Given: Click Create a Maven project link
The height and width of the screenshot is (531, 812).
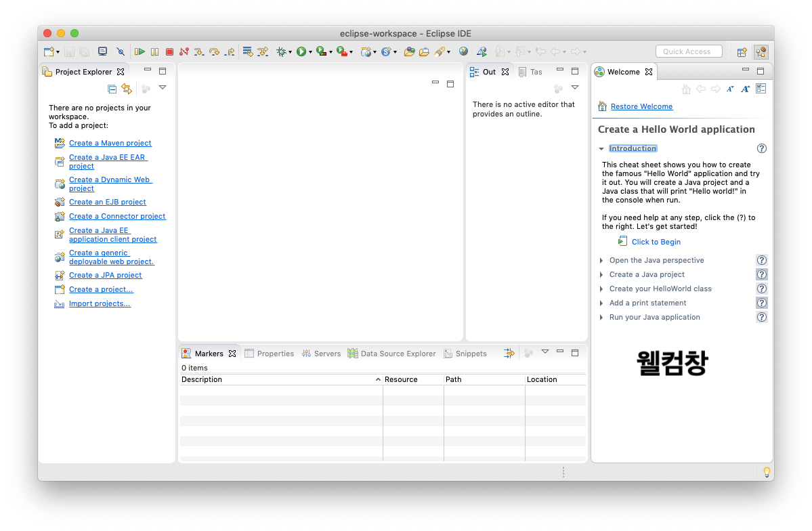Looking at the screenshot, I should (x=110, y=143).
